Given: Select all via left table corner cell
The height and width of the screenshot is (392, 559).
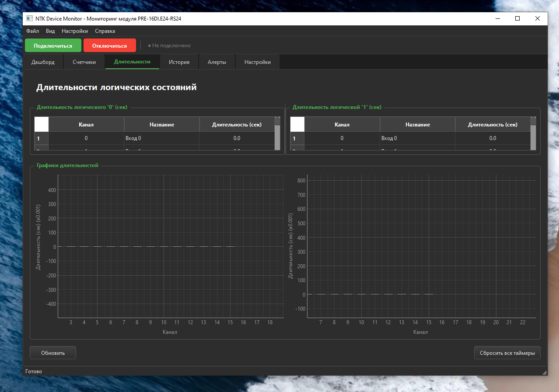Looking at the screenshot, I should tap(42, 124).
